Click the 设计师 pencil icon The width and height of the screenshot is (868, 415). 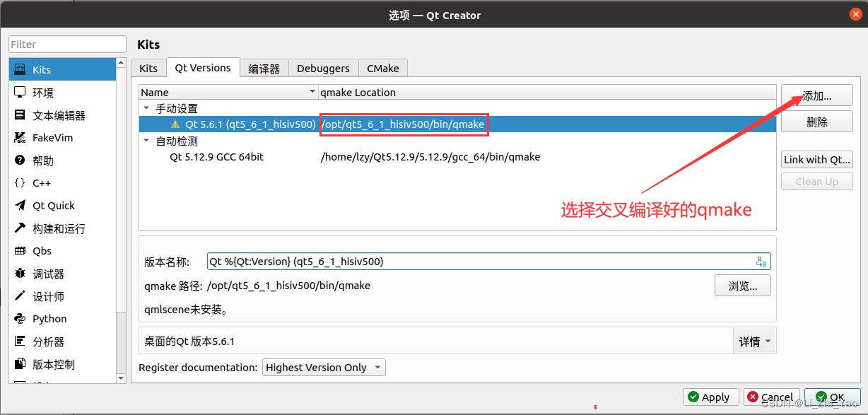pyautogui.click(x=20, y=296)
